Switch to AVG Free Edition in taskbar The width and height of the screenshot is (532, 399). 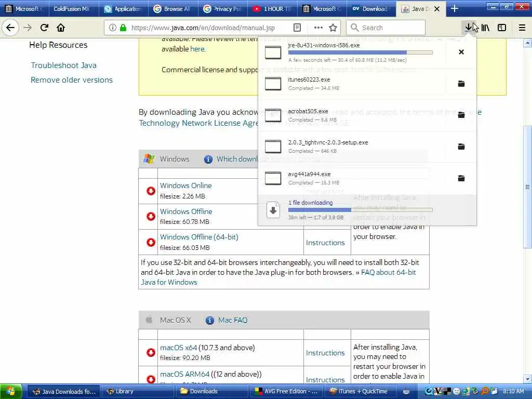coord(286,391)
